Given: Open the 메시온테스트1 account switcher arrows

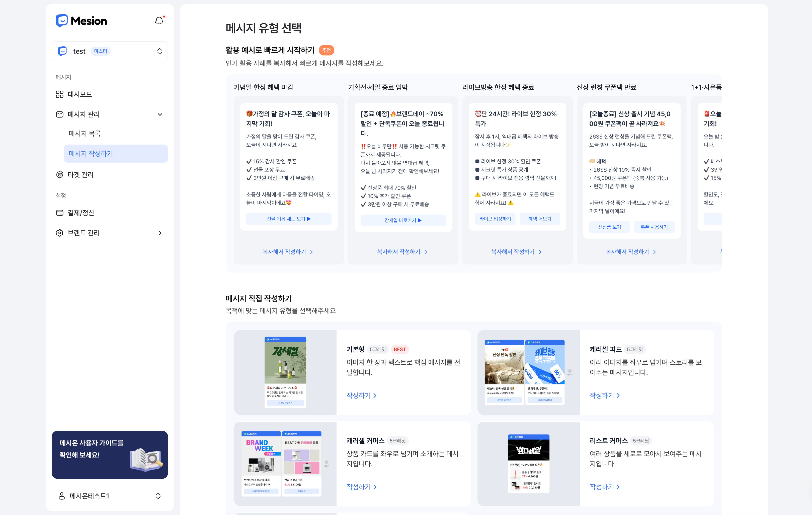Looking at the screenshot, I should point(158,496).
